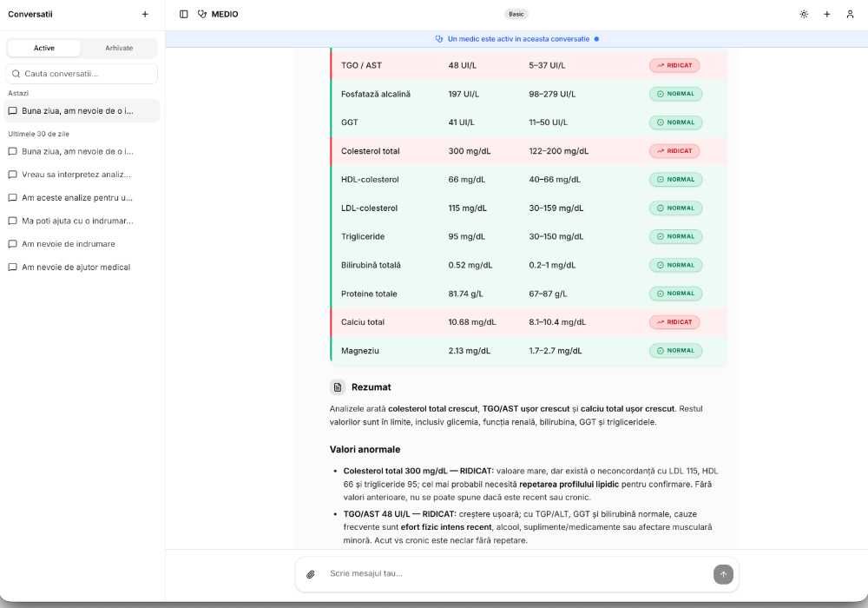Viewport: 868px width, 608px height.
Task: Switch to the Arhivate tab
Action: [x=119, y=48]
